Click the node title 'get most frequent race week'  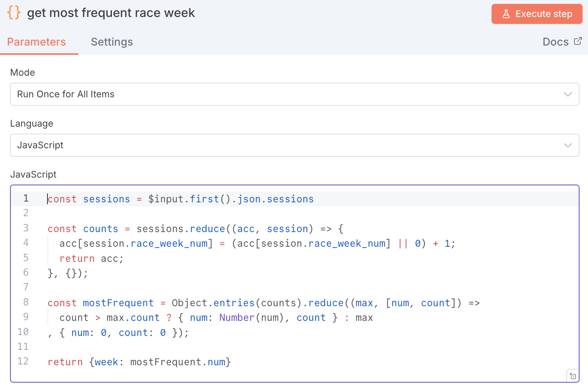pos(111,13)
